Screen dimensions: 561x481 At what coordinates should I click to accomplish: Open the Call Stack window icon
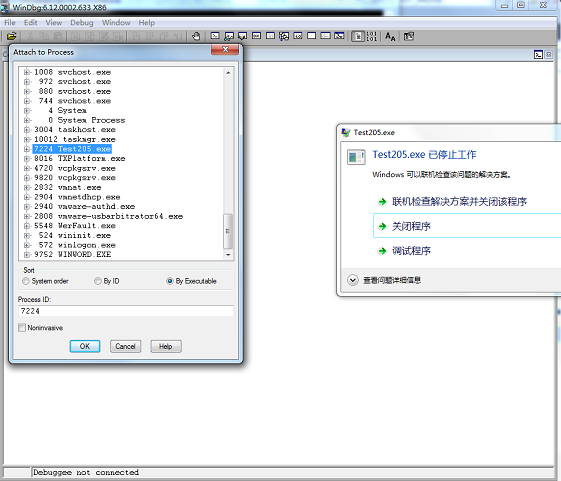(x=284, y=36)
